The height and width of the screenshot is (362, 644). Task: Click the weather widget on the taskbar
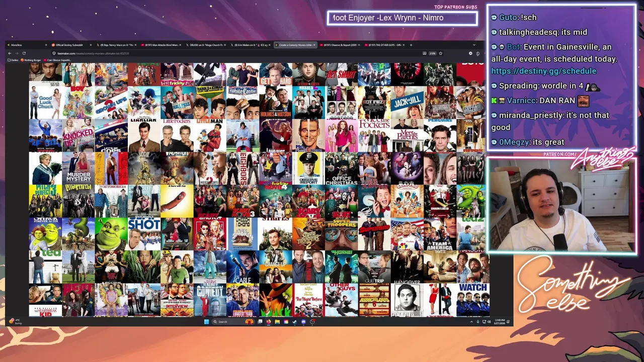pos(16,322)
